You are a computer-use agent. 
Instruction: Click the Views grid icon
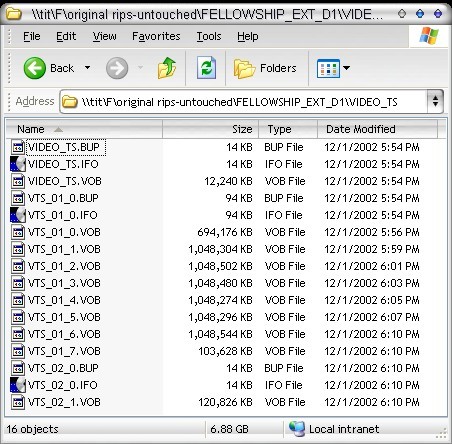tap(328, 68)
